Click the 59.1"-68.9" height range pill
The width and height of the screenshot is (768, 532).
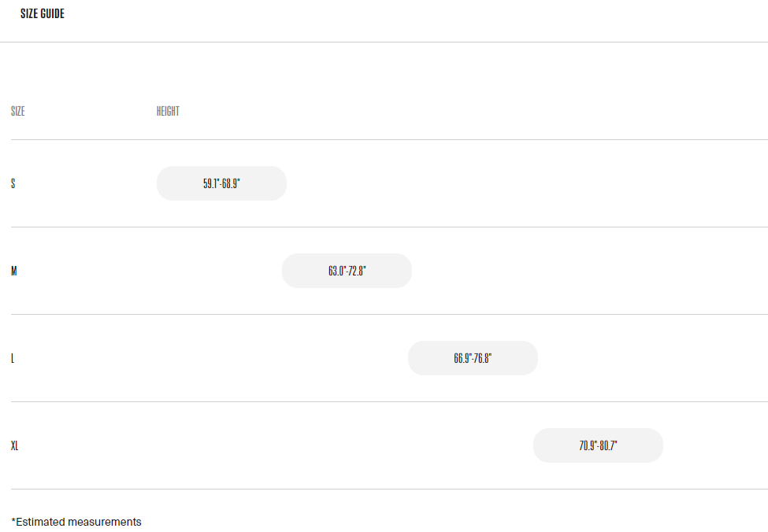point(221,184)
